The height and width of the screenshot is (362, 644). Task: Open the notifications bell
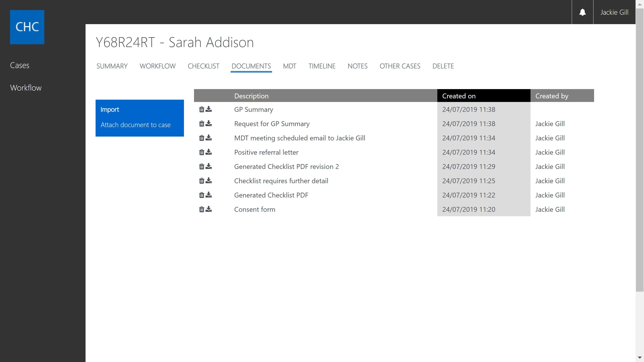[x=582, y=12]
